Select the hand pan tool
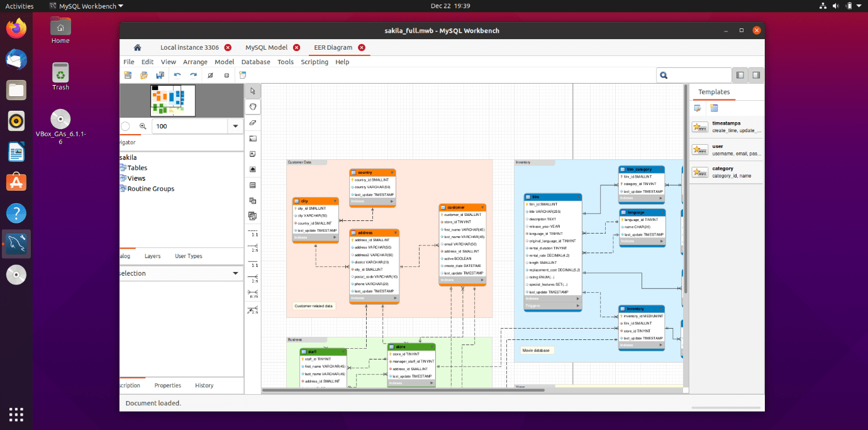 tap(253, 106)
